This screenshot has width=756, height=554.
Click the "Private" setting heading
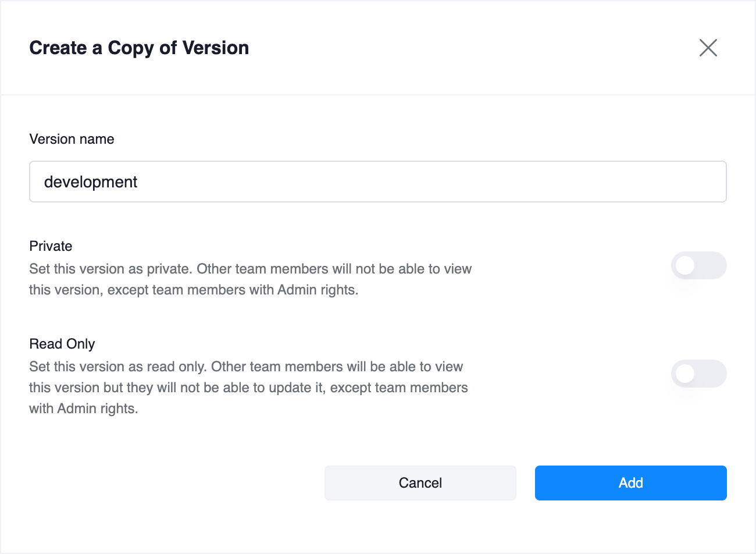(x=51, y=246)
